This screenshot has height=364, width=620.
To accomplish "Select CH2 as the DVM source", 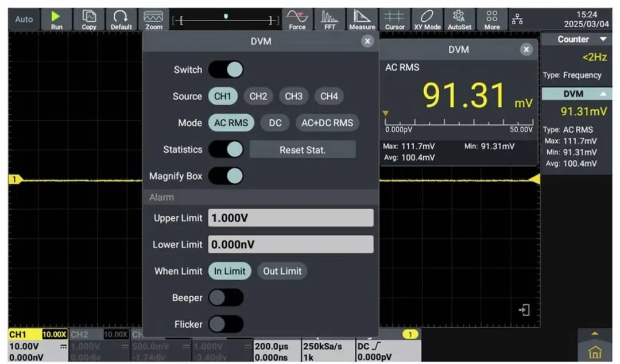I will pyautogui.click(x=258, y=96).
